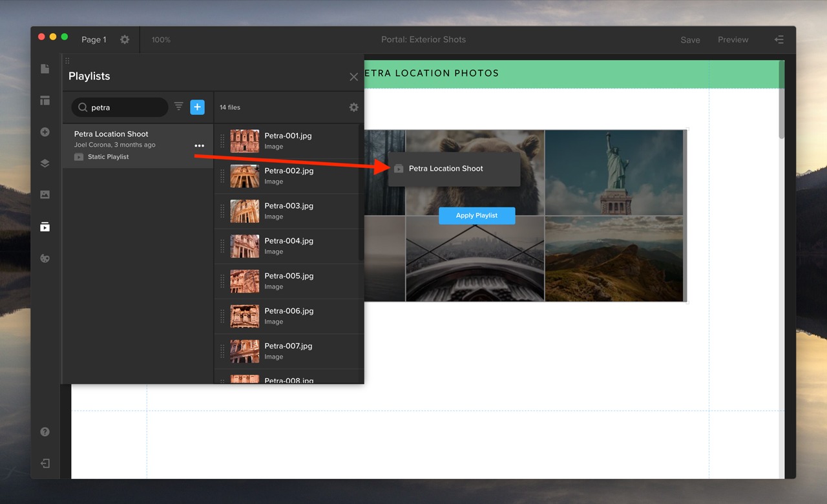Select the Petra-007.jpg file name
The image size is (827, 504).
(288, 346)
